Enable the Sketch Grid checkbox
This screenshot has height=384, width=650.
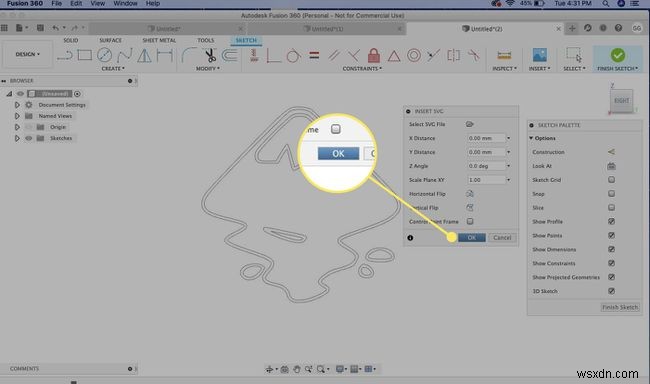pos(611,180)
